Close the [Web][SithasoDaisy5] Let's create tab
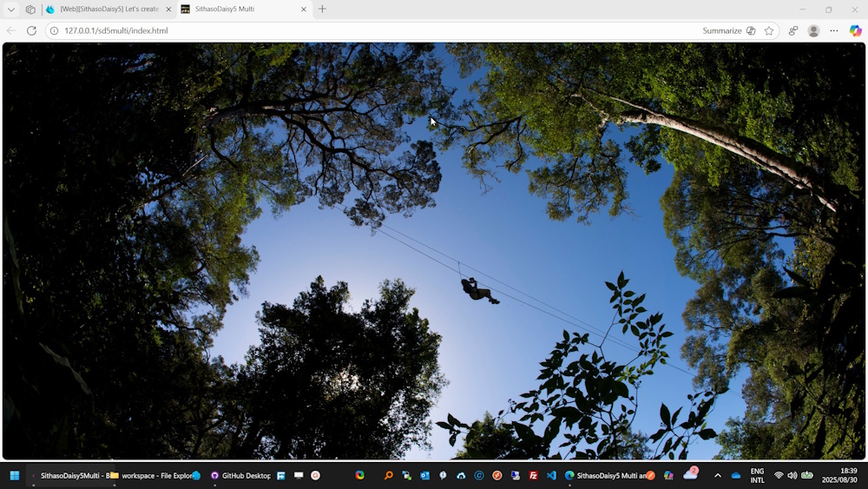Image resolution: width=868 pixels, height=489 pixels. (x=169, y=9)
